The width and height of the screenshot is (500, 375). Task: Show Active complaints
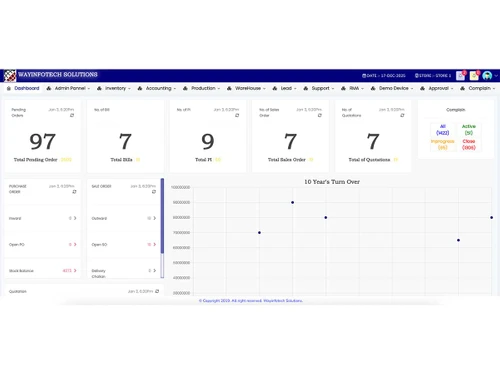pos(469,130)
